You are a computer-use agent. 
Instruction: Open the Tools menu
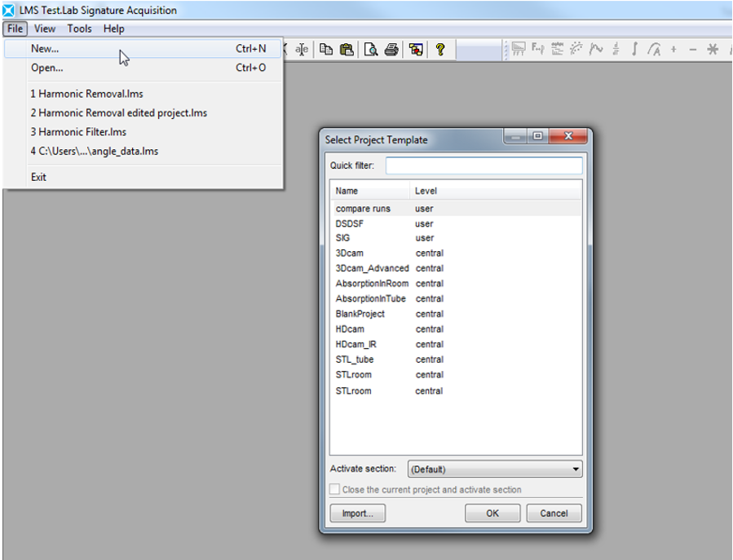coord(79,29)
